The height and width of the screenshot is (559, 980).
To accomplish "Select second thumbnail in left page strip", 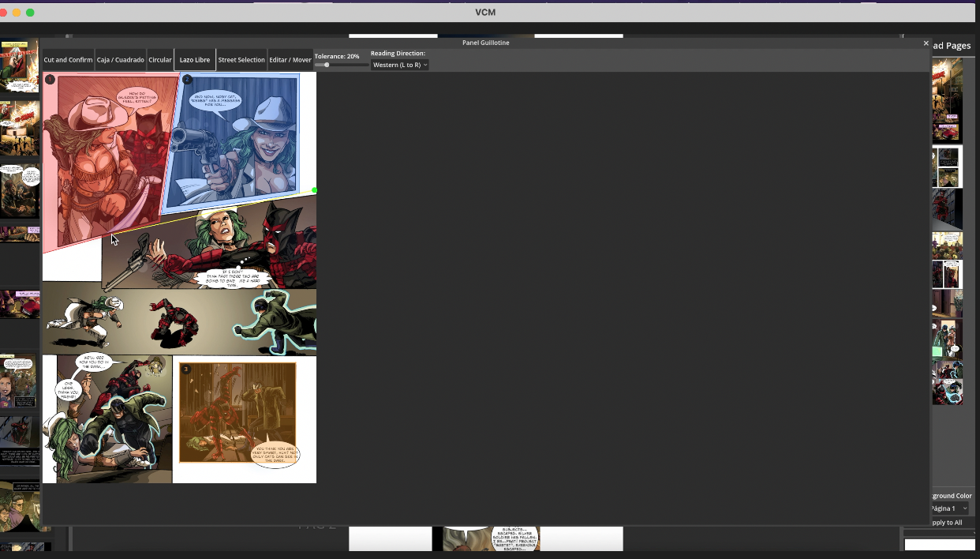I will coord(20,128).
